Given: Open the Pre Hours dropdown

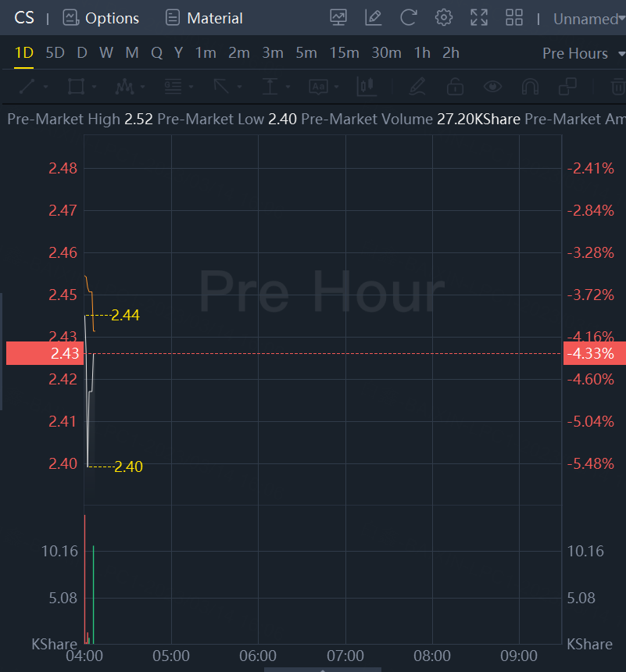Looking at the screenshot, I should (580, 53).
